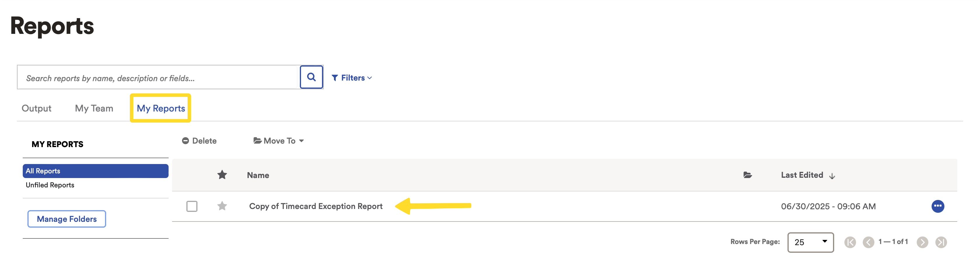Go to the previous page arrow
This screenshot has width=980, height=258.
(x=868, y=242)
